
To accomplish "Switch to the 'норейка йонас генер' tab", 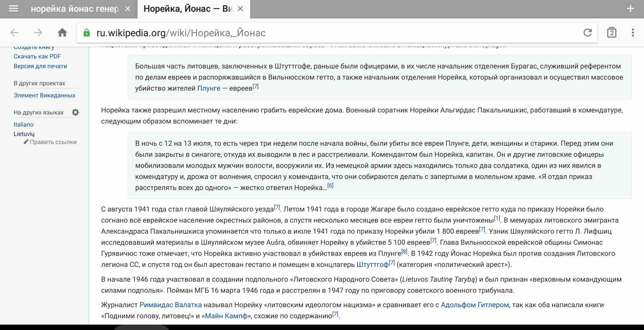I will coord(74,9).
